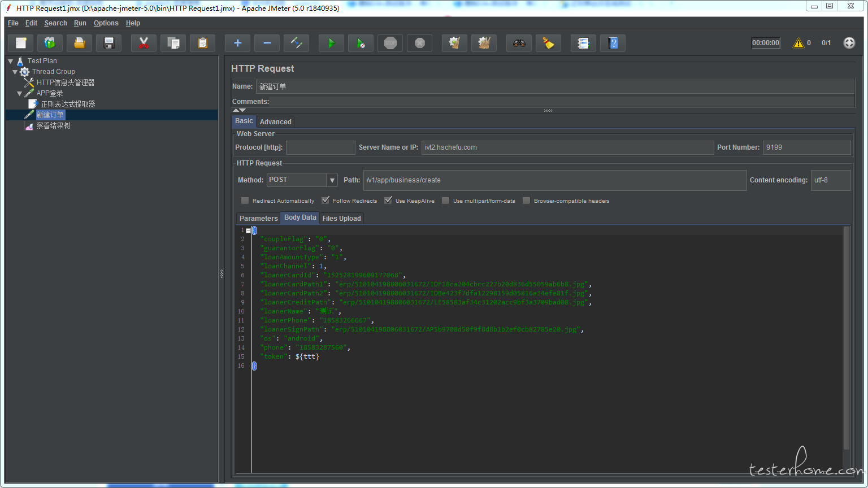Click Start no pauses icon

(x=361, y=43)
